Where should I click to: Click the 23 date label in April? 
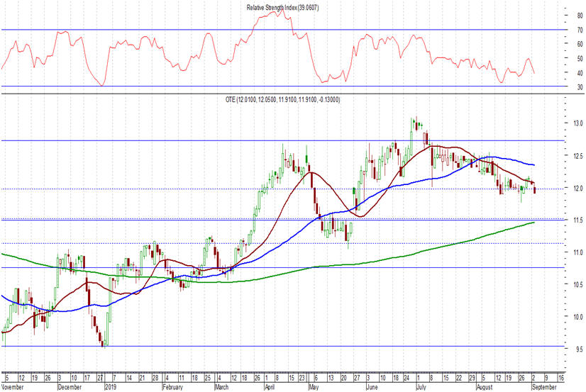302,378
